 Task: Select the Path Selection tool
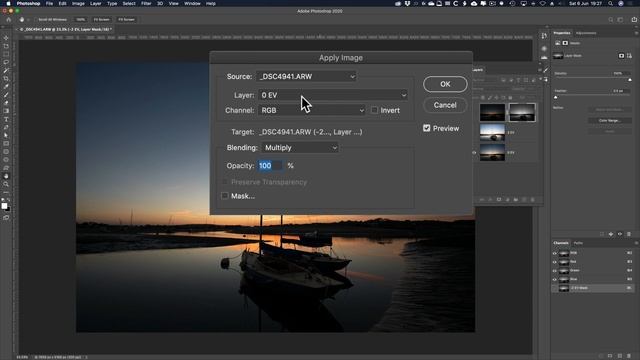(6, 136)
